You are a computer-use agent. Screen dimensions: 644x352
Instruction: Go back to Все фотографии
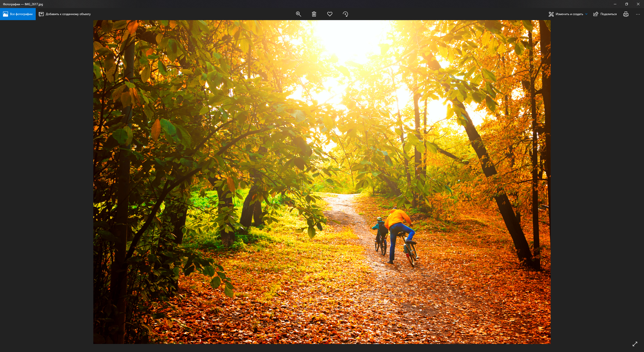(18, 14)
